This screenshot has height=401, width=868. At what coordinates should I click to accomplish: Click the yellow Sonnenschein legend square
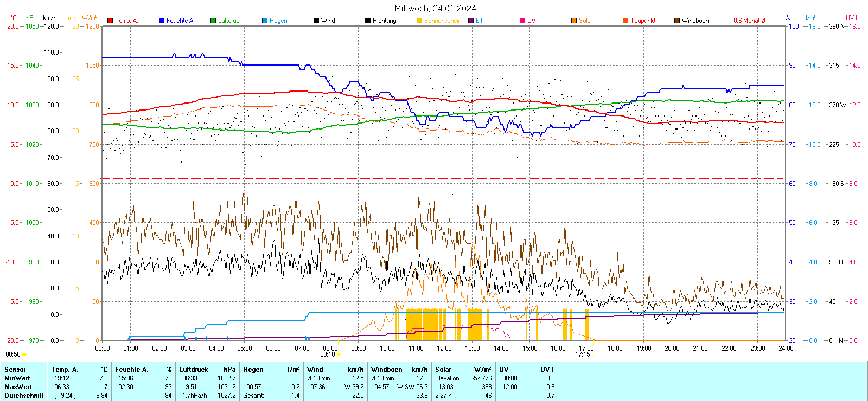pyautogui.click(x=419, y=21)
